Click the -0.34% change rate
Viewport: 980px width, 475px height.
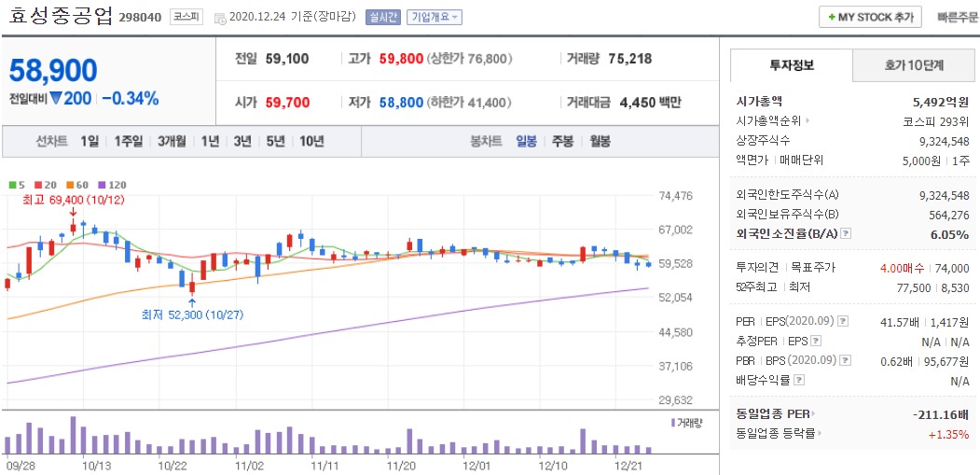click(x=130, y=98)
